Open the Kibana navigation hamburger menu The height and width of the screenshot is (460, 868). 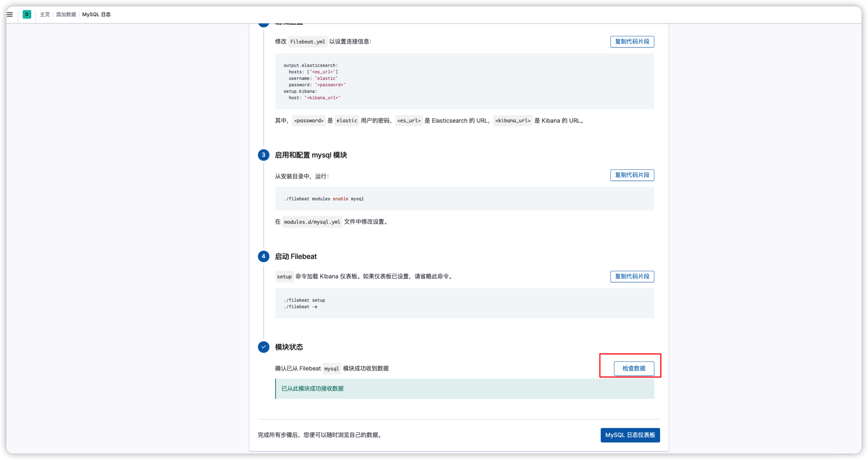coord(9,14)
